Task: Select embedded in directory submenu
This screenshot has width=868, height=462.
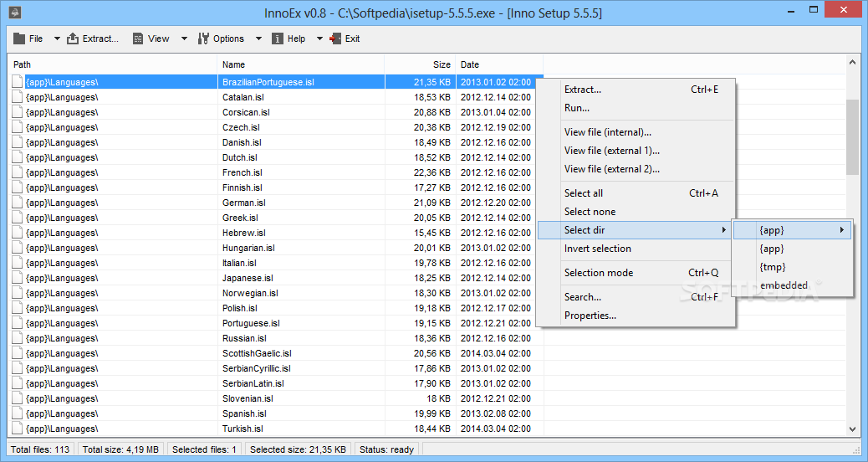Action: click(792, 285)
